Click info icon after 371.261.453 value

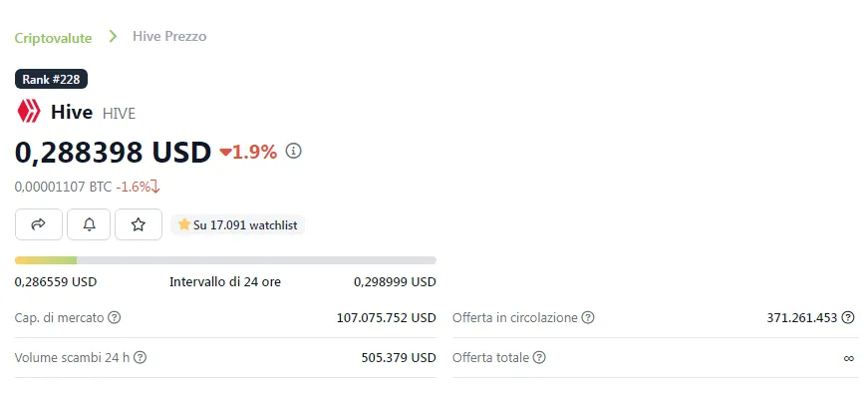pos(848,318)
